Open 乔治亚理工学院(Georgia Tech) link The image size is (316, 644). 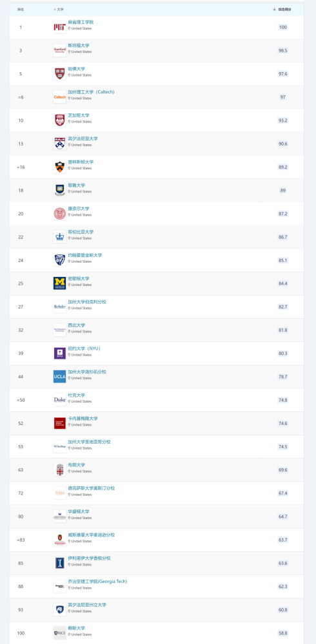pyautogui.click(x=97, y=582)
